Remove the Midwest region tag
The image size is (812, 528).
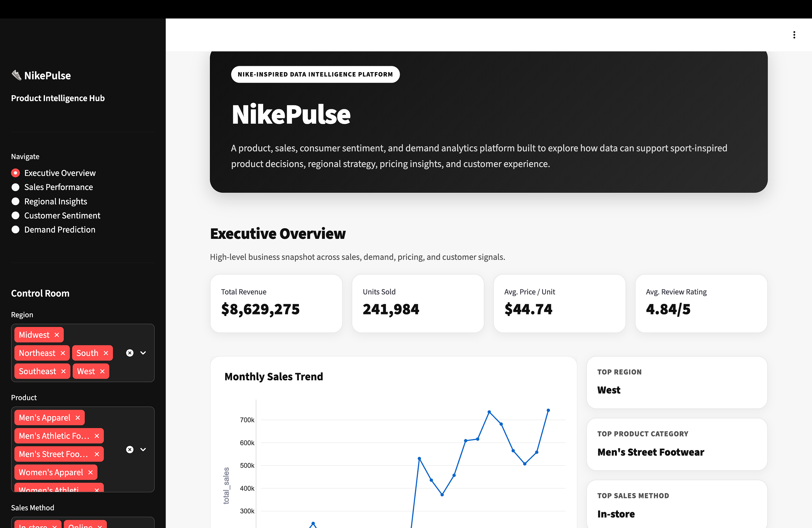coord(57,335)
